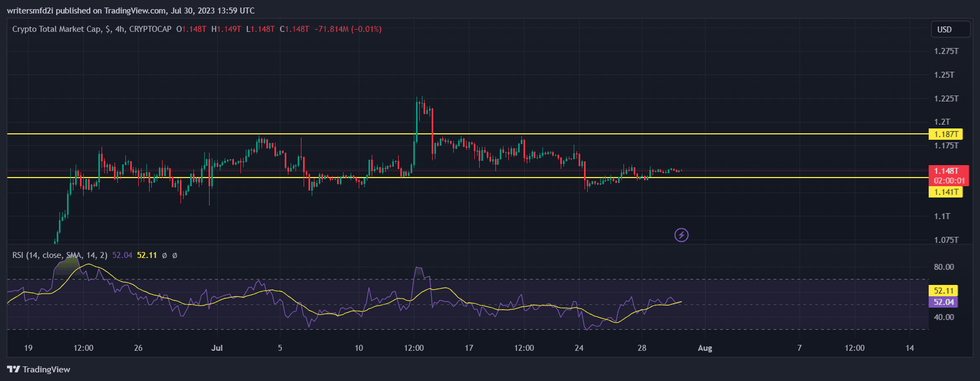Click the purple 52.04 RSI value tag
980x381 pixels.
(943, 302)
